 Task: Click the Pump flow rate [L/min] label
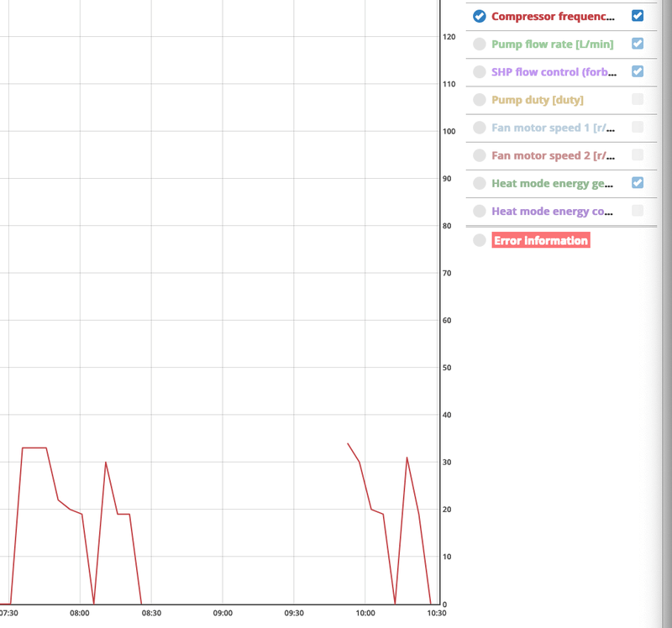coord(553,44)
